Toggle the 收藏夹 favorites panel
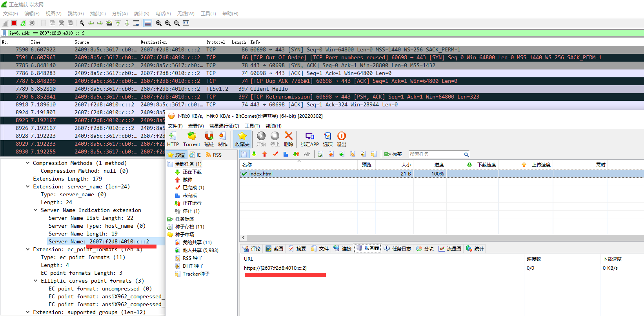The image size is (644, 316). tap(242, 139)
